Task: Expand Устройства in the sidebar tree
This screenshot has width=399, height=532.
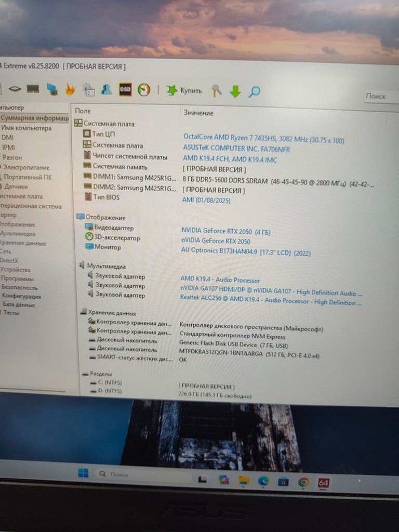Action: (x=15, y=270)
